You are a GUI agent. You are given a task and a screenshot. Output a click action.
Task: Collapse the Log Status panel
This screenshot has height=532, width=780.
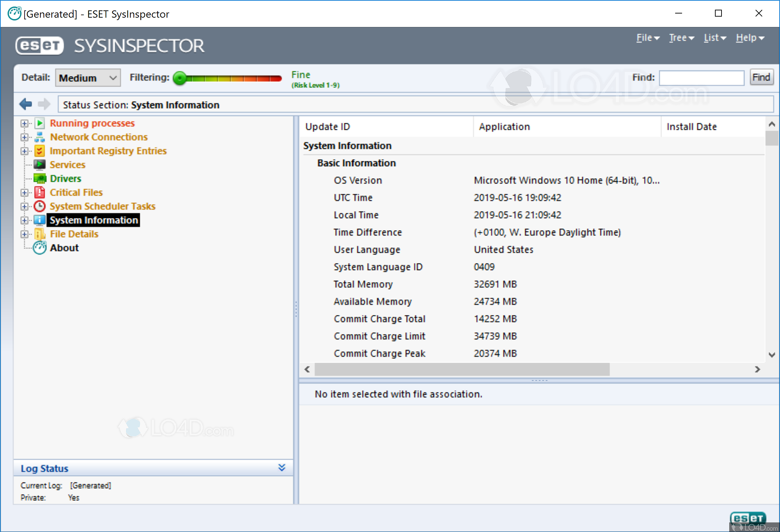coord(281,468)
